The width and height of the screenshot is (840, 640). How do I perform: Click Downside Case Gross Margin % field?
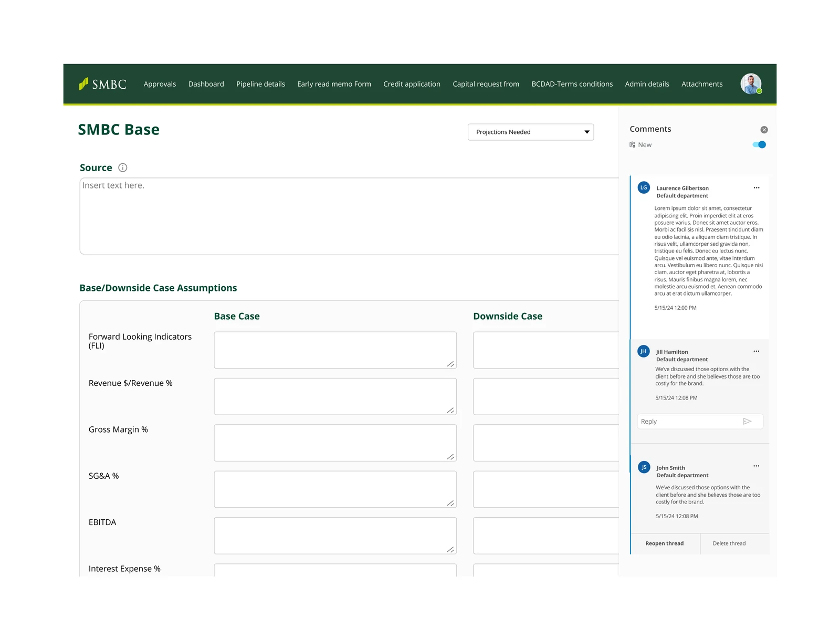(546, 443)
